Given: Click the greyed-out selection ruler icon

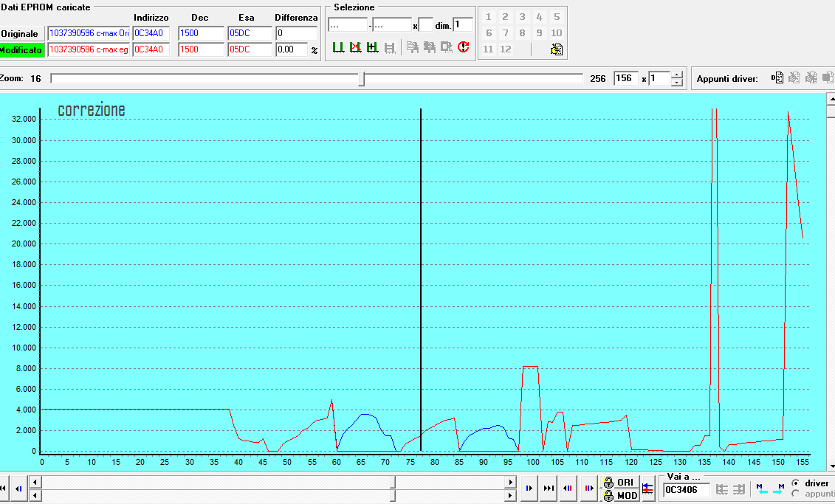Looking at the screenshot, I should point(390,47).
